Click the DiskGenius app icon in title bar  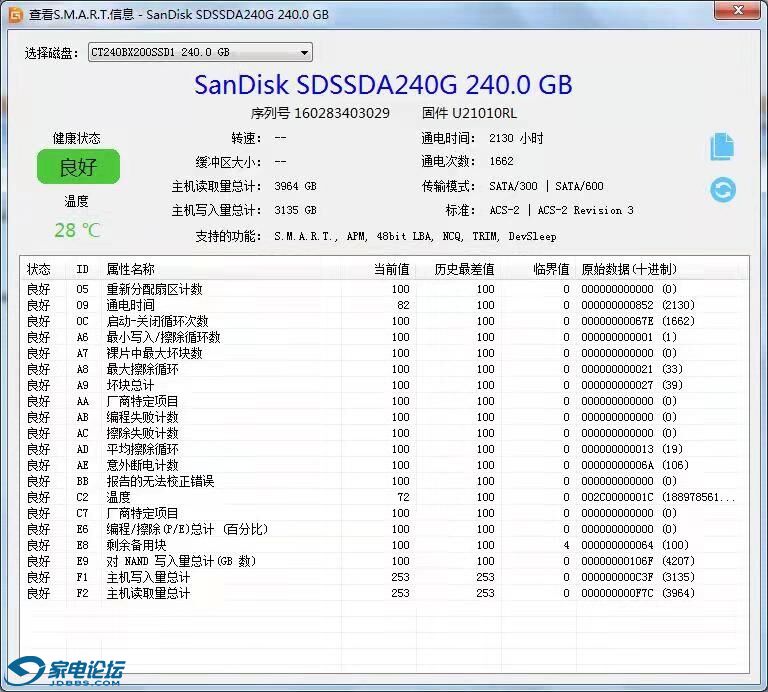[16, 14]
